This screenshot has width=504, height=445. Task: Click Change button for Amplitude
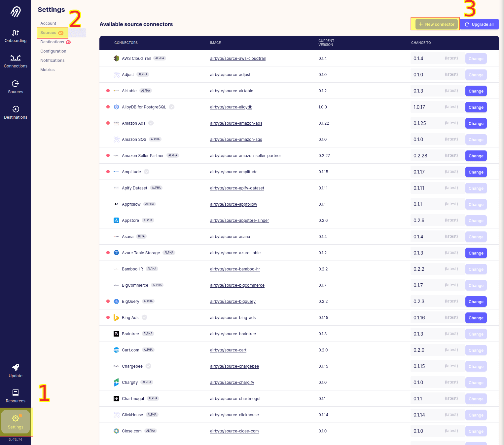tap(476, 172)
